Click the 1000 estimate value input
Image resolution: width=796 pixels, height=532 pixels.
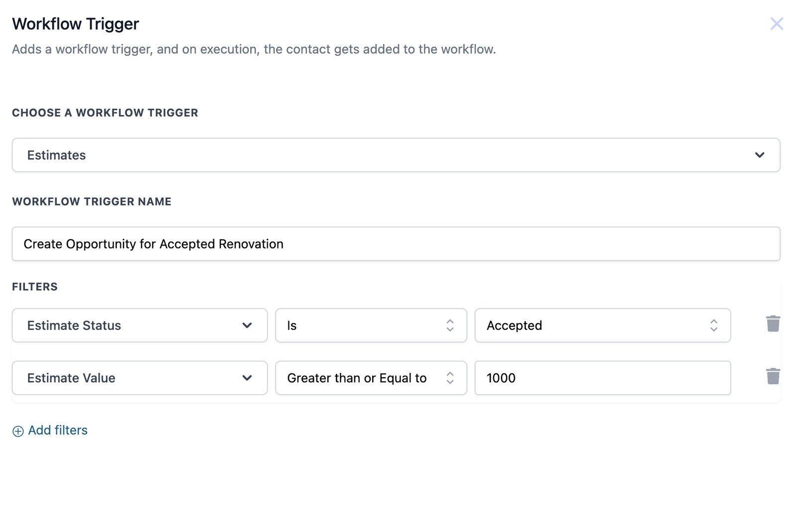[602, 378]
